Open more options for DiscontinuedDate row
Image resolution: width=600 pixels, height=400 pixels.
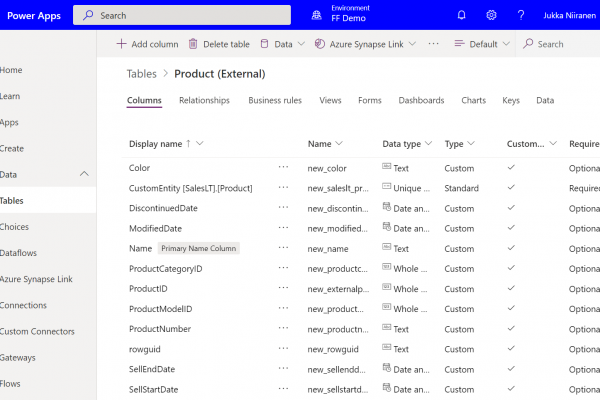click(x=284, y=207)
